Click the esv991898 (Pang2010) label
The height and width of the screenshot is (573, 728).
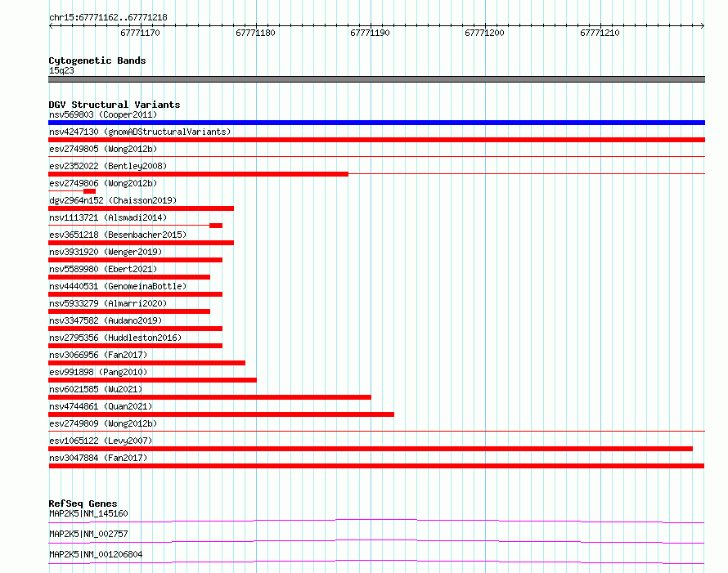(98, 372)
